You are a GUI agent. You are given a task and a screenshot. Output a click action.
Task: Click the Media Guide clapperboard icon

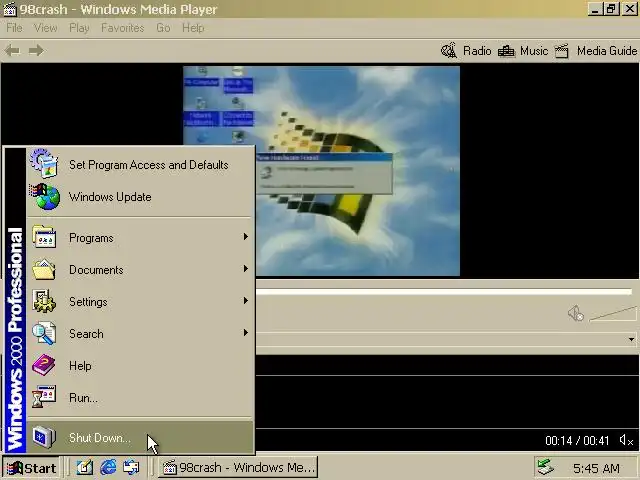pos(562,51)
